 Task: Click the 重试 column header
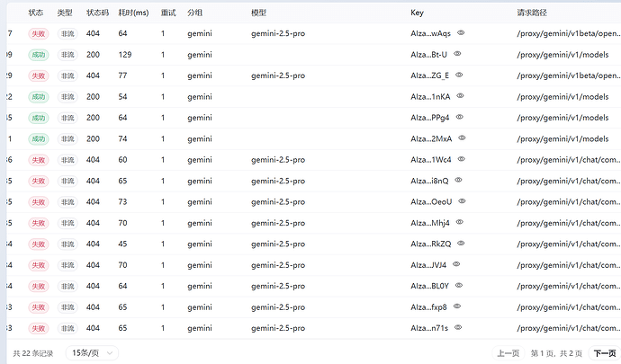(x=168, y=13)
